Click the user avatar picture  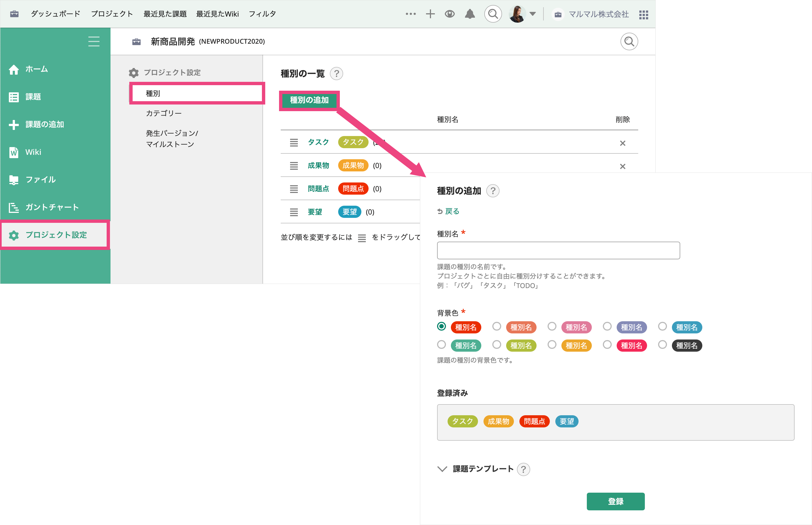coord(517,14)
